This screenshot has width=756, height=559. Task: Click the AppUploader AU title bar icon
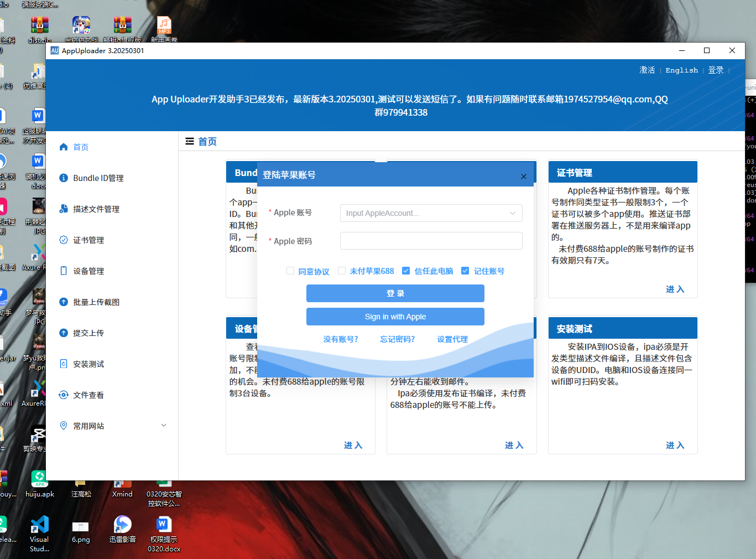coord(55,50)
